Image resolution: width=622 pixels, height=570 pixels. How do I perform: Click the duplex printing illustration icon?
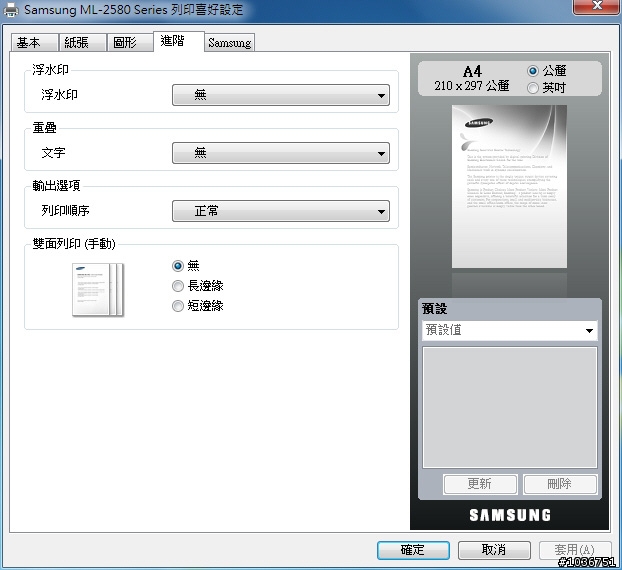pos(98,290)
